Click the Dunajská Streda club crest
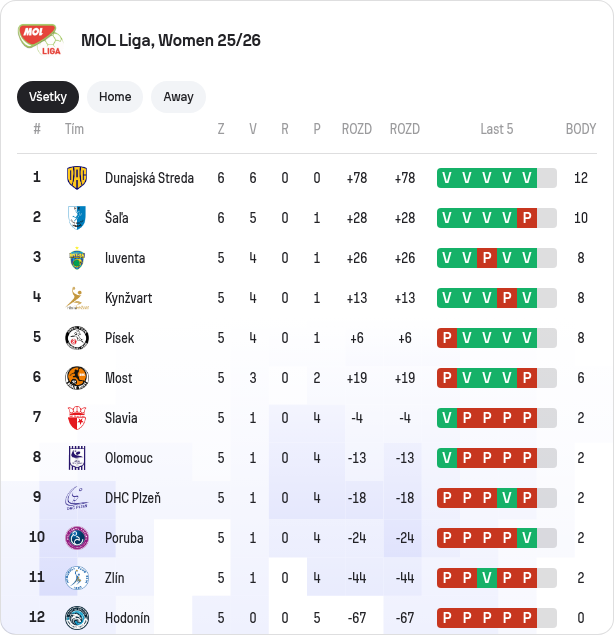The image size is (614, 635). tap(77, 177)
